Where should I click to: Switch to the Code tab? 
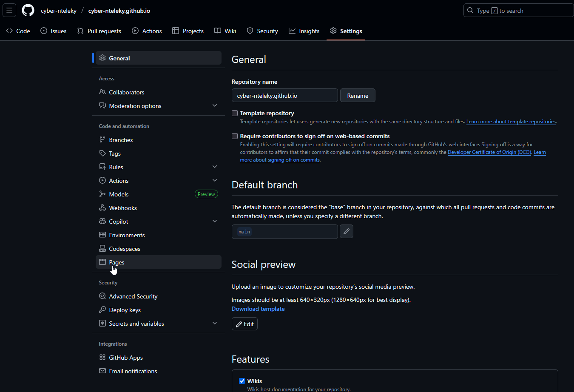coord(18,31)
